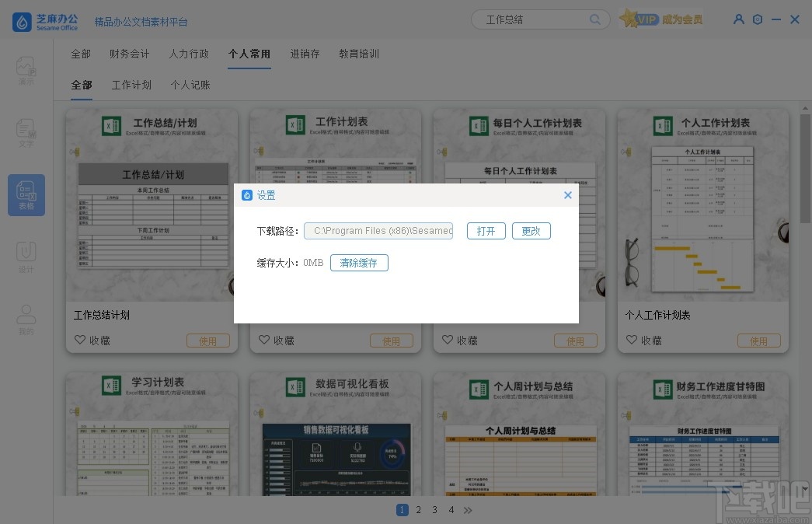Viewport: 812px width, 524px height.
Task: Select the highlighted 表格 spreadsheet section
Action: click(x=26, y=195)
